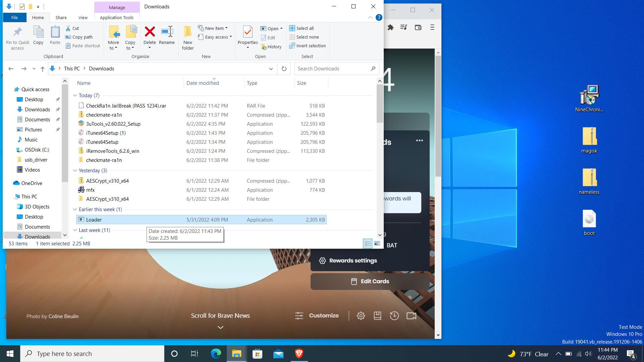
Task: Click the Edit Cards button
Action: (370, 282)
